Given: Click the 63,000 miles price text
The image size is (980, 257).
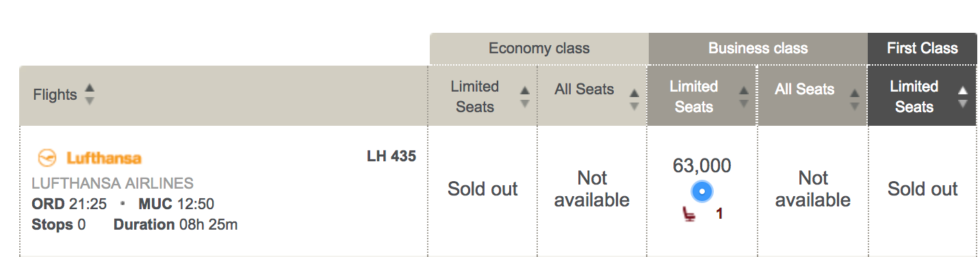Looking at the screenshot, I should coord(702,165).
